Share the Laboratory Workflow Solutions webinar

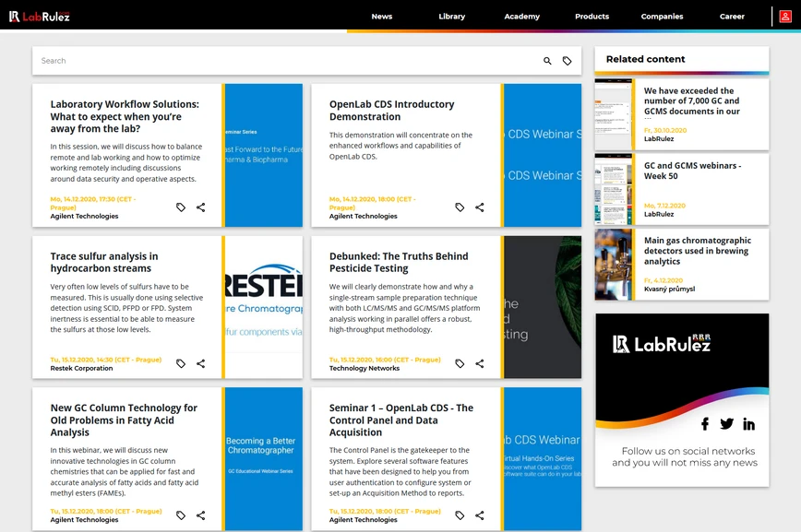(x=201, y=207)
